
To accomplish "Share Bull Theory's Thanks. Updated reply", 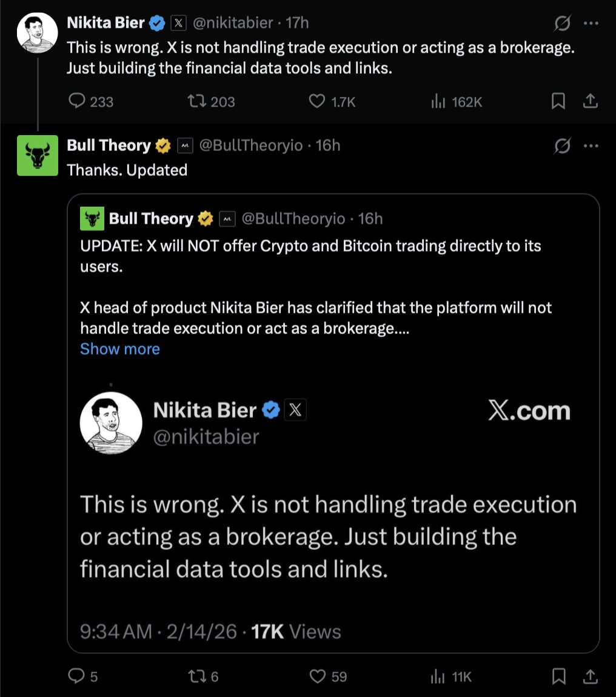I will point(590,676).
